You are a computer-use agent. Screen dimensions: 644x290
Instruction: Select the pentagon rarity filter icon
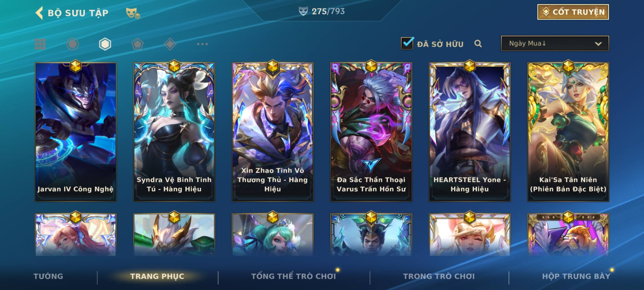tap(137, 44)
